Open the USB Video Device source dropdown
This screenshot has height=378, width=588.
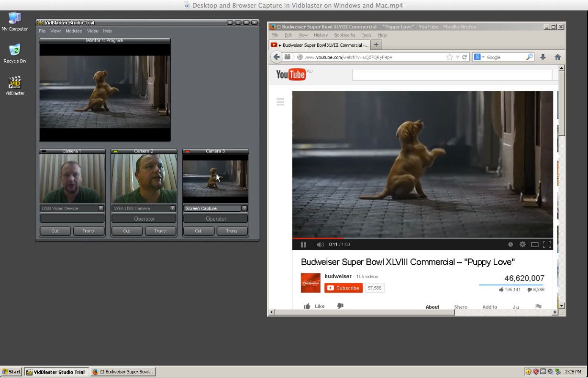tap(101, 208)
